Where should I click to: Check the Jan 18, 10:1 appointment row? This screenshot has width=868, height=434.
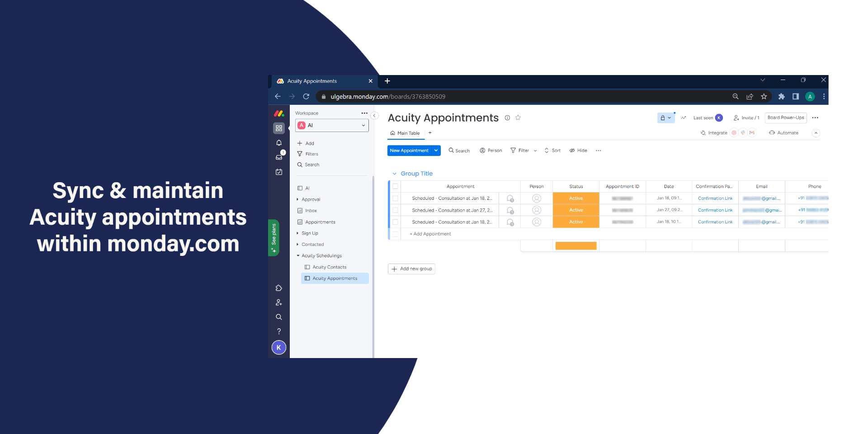[x=396, y=222]
